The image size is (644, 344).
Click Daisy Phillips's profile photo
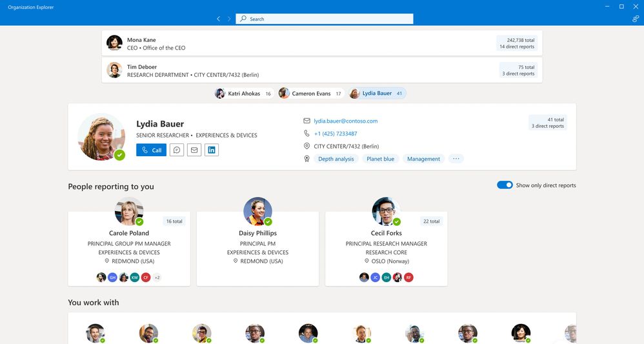pyautogui.click(x=257, y=211)
